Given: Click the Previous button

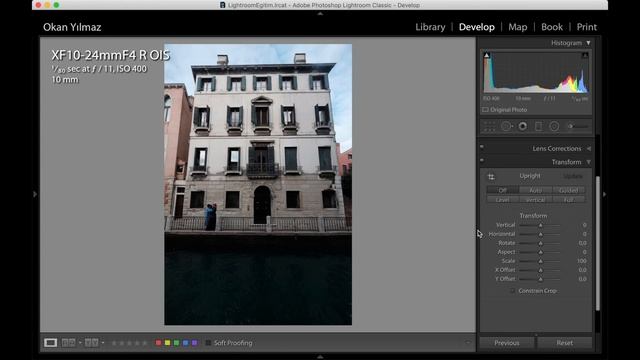Looking at the screenshot, I should point(507,343).
